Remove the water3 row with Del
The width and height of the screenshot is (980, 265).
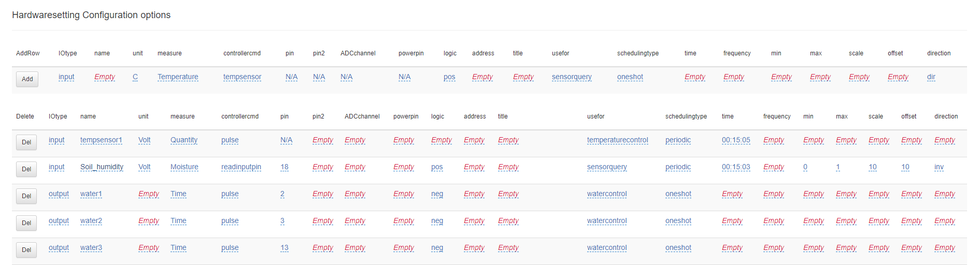[x=26, y=250]
